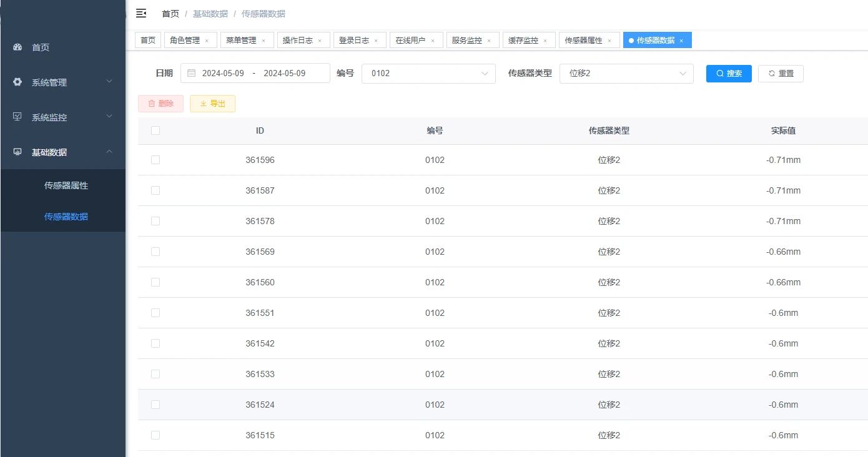This screenshot has height=457, width=868.
Task: Collapse the 基础数据 sidebar menu
Action: 62,152
